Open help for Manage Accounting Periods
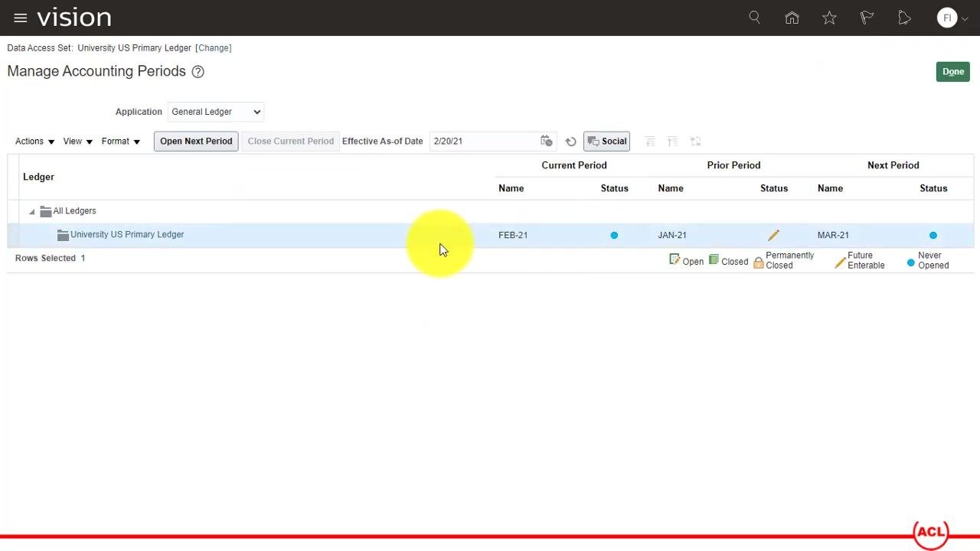Screen dimensions: 980x551 (x=198, y=72)
